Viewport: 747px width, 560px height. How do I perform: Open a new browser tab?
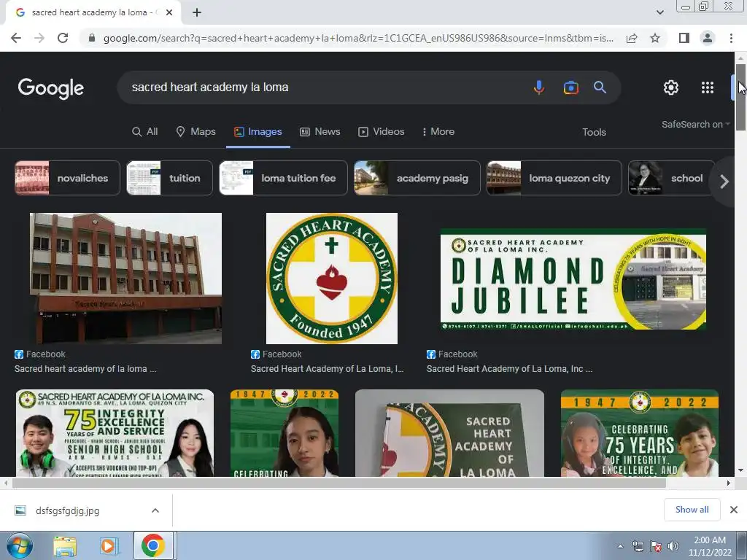(197, 12)
